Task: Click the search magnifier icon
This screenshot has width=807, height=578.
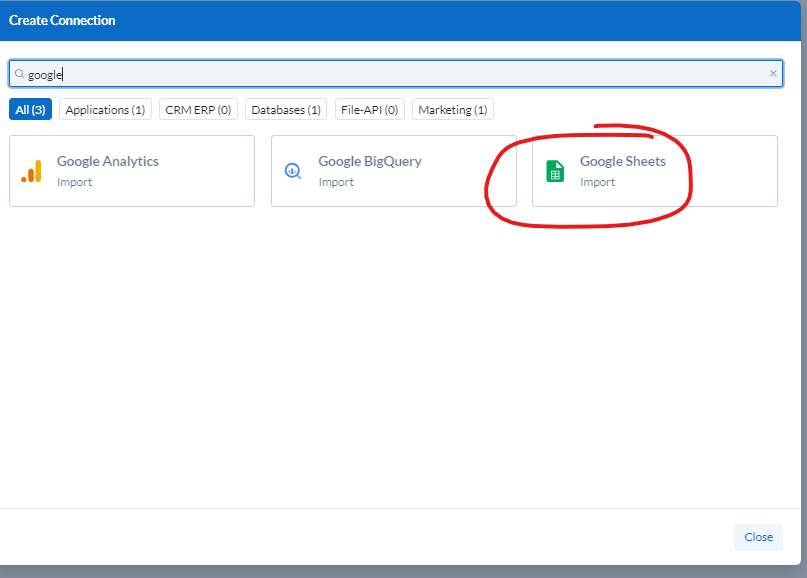Action: coord(20,74)
